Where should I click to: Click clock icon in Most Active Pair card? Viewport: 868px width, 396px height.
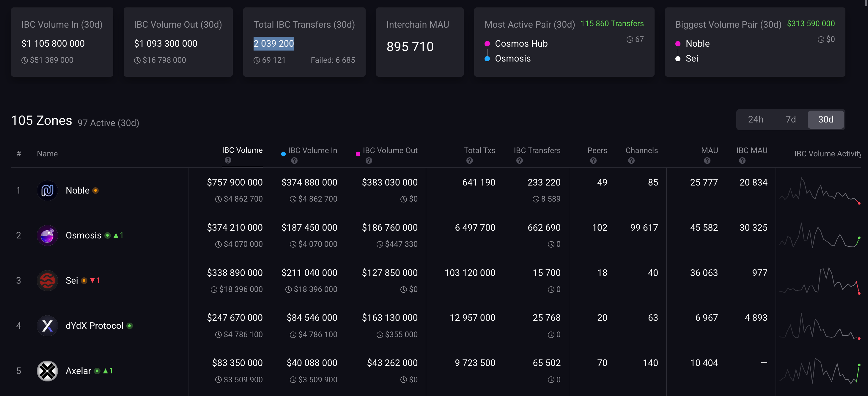tap(630, 40)
